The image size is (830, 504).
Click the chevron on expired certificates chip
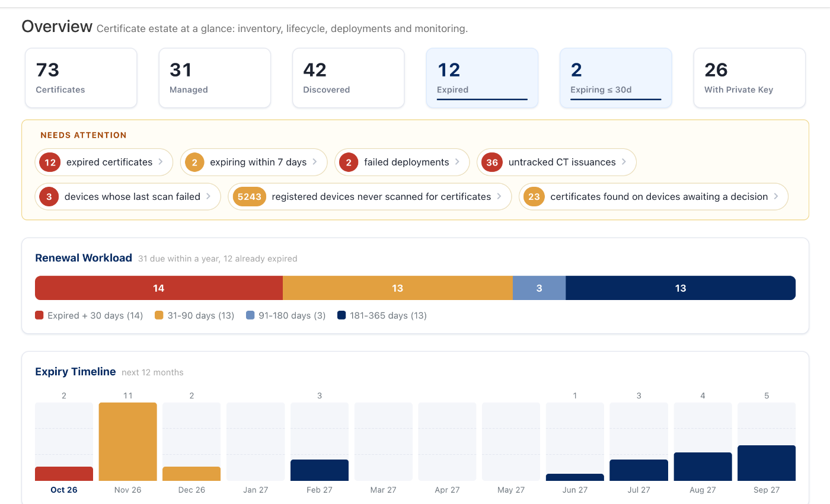[x=161, y=162]
